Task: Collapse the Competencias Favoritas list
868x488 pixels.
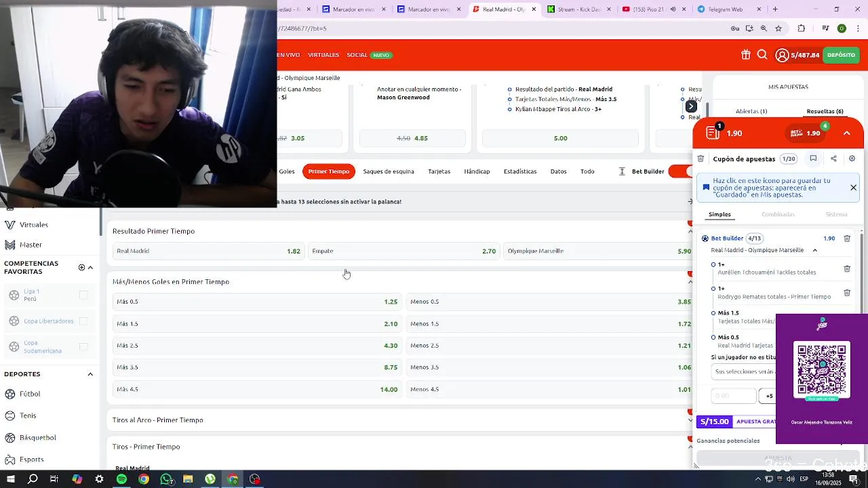Action: [90, 268]
